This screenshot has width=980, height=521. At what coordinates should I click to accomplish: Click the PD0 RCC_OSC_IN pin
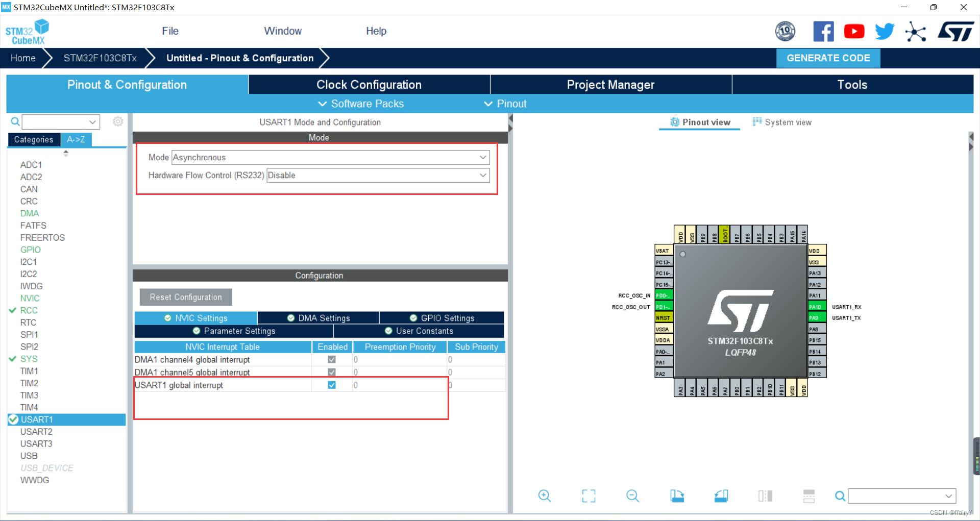click(664, 295)
